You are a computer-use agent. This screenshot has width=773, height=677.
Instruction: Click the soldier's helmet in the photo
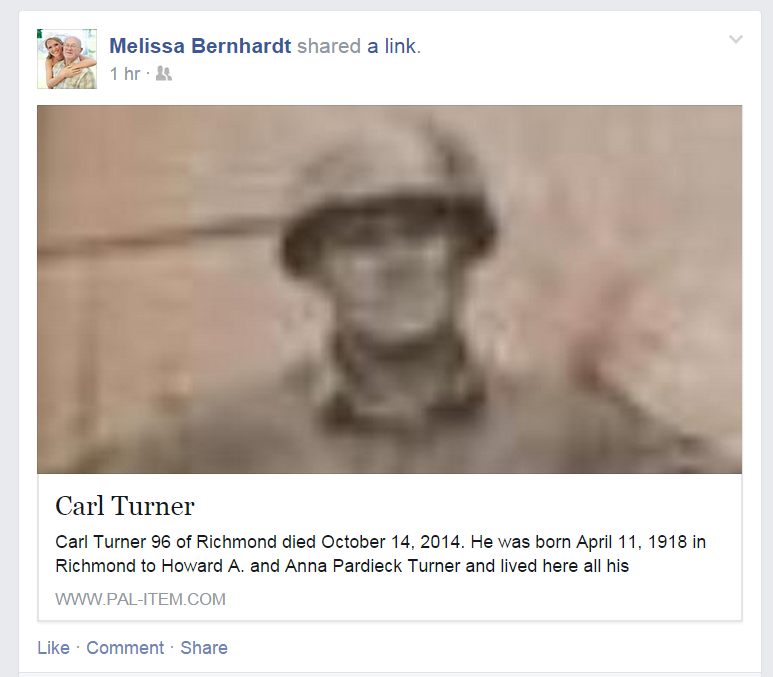coord(389,197)
